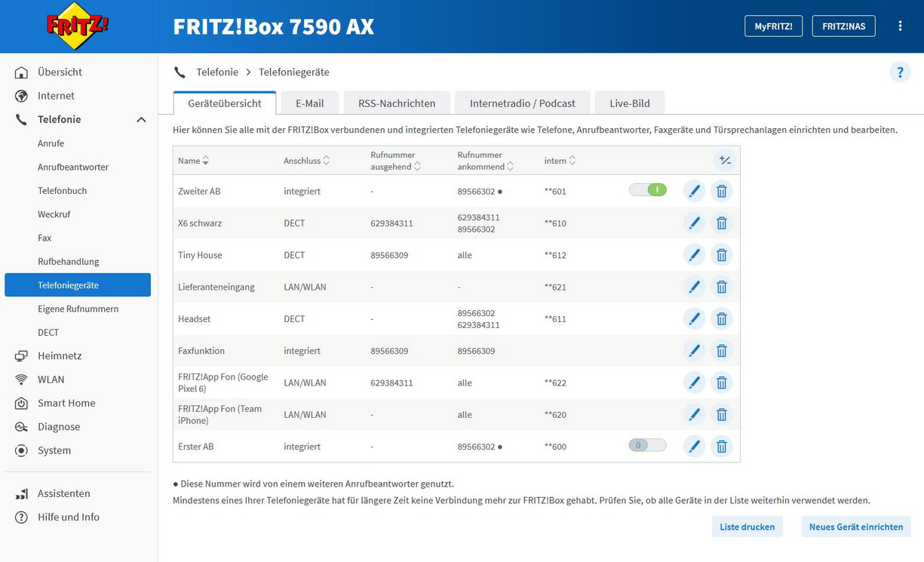
Task: Sort table by intern column
Action: click(x=560, y=161)
